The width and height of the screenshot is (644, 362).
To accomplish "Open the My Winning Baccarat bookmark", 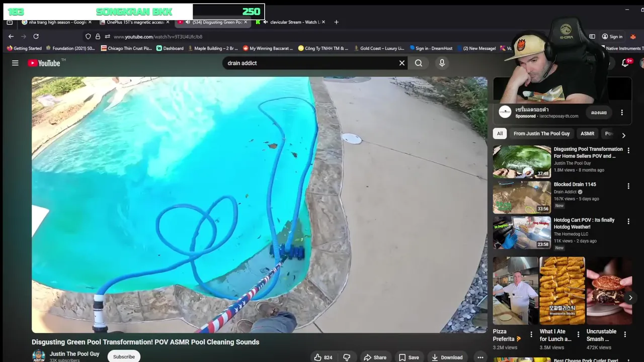I will [x=268, y=48].
